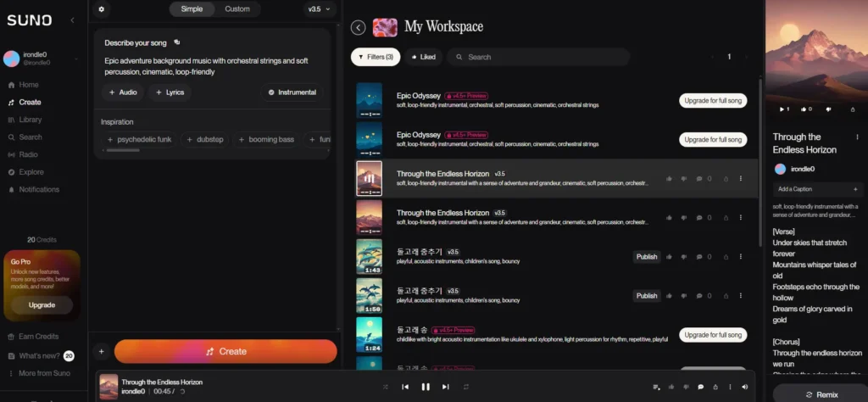Click Add a Caption field in details panel
The height and width of the screenshot is (402, 868).
tap(818, 189)
